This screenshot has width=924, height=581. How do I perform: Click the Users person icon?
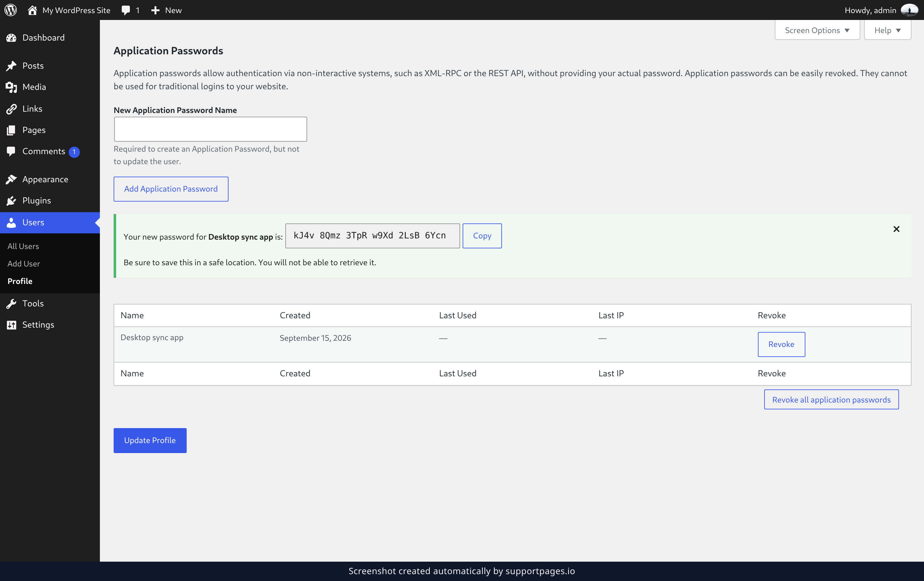click(x=11, y=222)
